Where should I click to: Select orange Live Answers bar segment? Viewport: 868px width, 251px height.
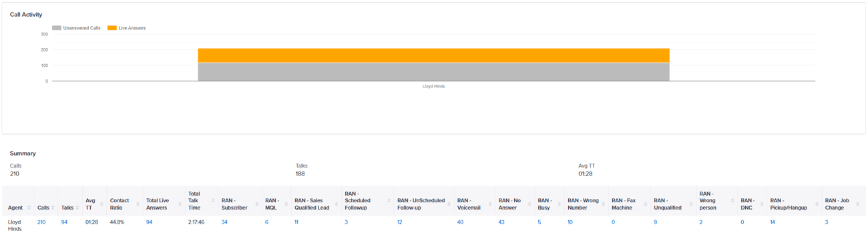tap(433, 55)
